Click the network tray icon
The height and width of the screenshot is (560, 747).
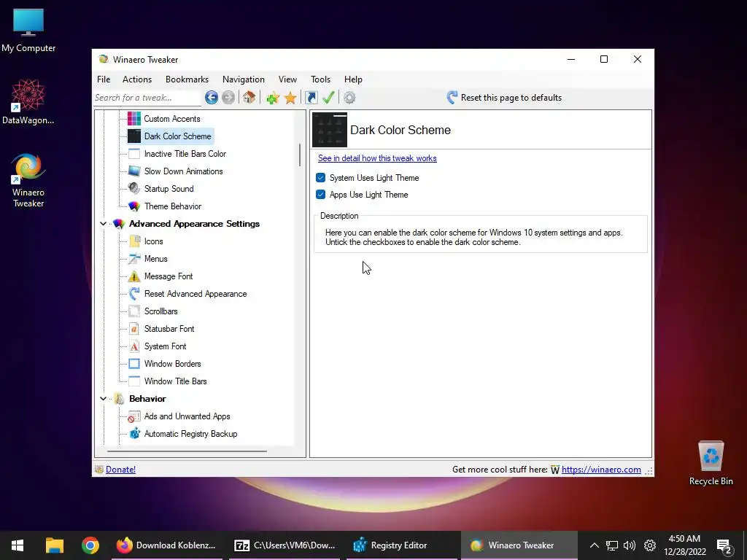coord(612,545)
